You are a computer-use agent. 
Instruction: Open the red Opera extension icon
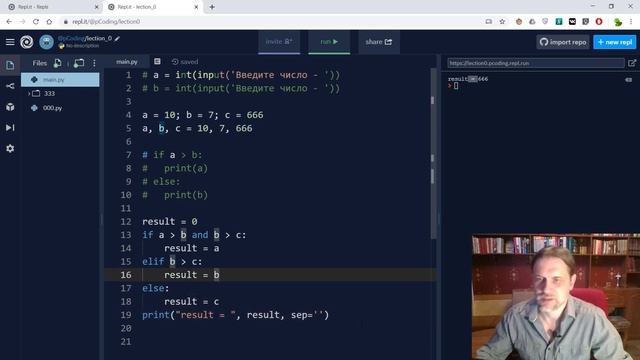(x=599, y=22)
